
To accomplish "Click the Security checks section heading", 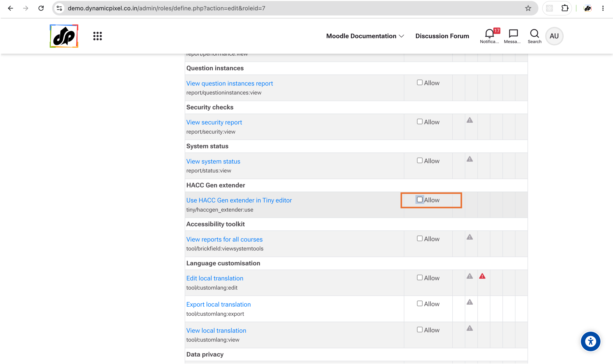I will pyautogui.click(x=210, y=107).
